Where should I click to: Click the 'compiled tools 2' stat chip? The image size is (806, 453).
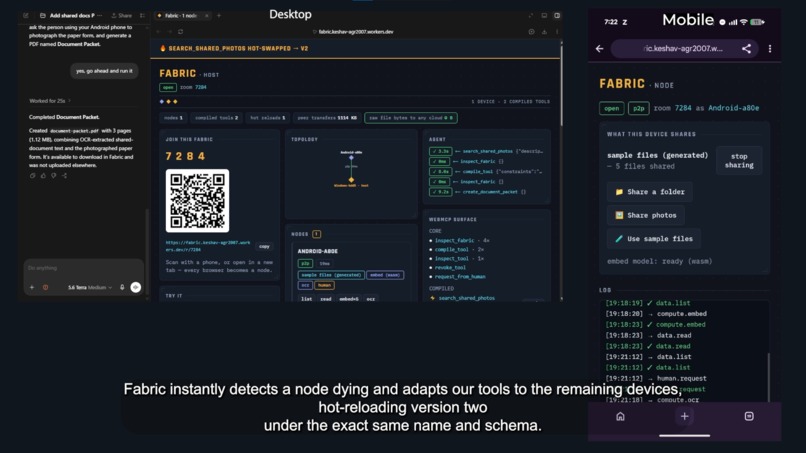tap(216, 118)
